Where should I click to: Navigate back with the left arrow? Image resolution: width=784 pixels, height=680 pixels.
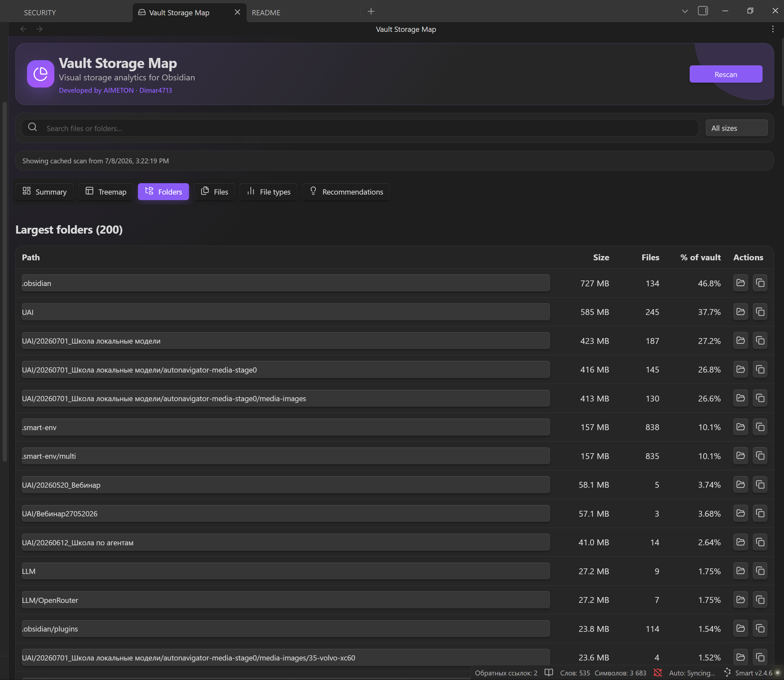tap(23, 29)
